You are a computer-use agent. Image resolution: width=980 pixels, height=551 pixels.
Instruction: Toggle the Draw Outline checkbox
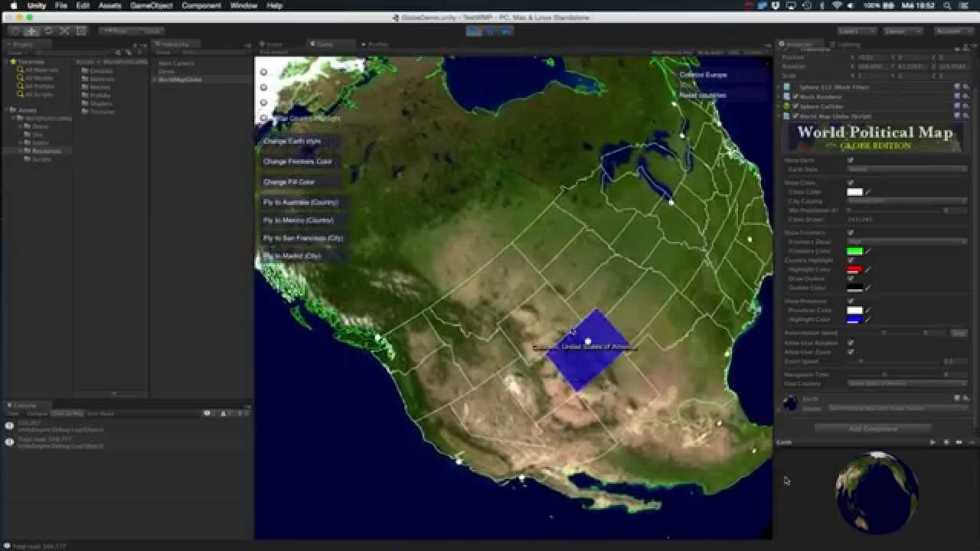tap(851, 279)
